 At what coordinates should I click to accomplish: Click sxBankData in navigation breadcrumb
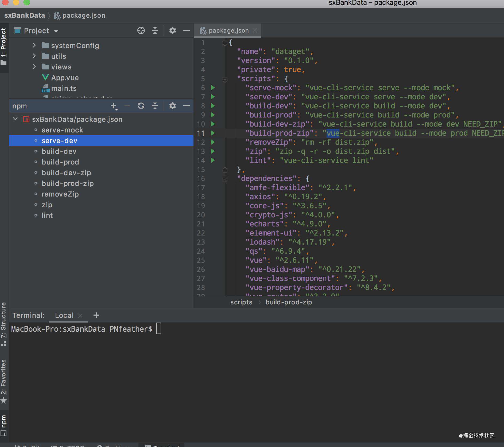tap(24, 15)
